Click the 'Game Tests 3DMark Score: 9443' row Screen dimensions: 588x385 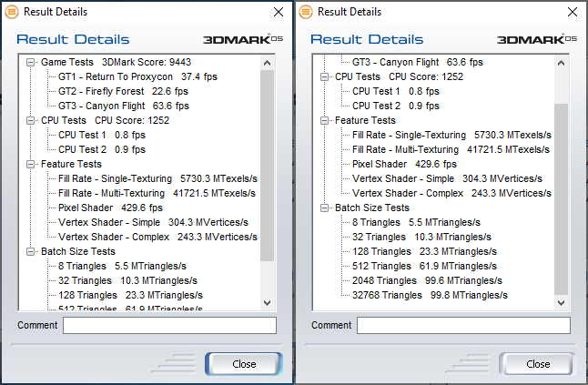point(116,62)
